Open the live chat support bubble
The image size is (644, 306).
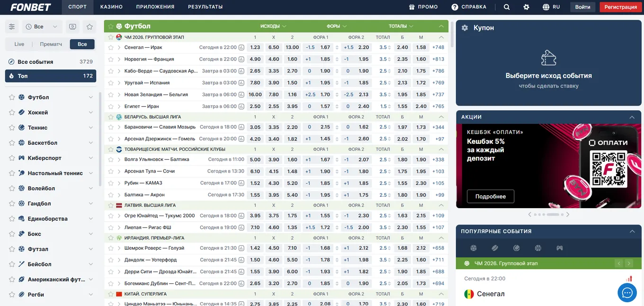(627, 293)
